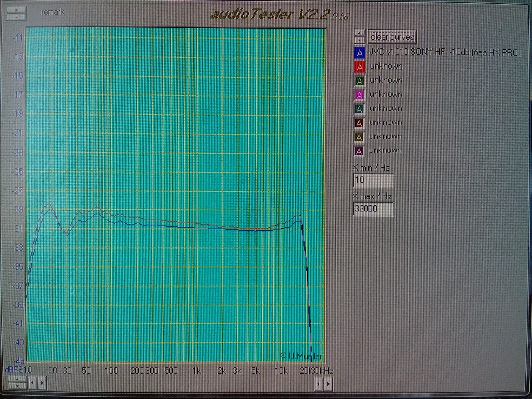Click the teal curve A icon
Image resolution: width=532 pixels, height=399 pixels.
click(359, 109)
